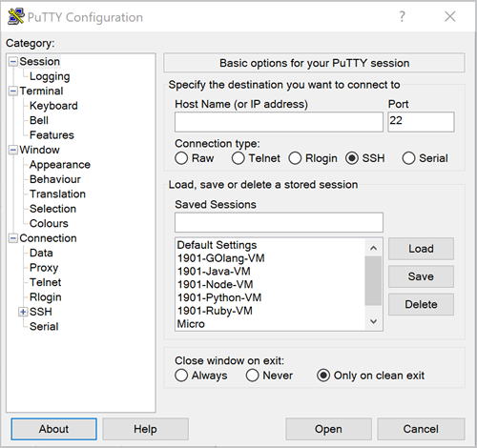477x448 pixels.
Task: Open the Colours settings category
Action: [49, 224]
